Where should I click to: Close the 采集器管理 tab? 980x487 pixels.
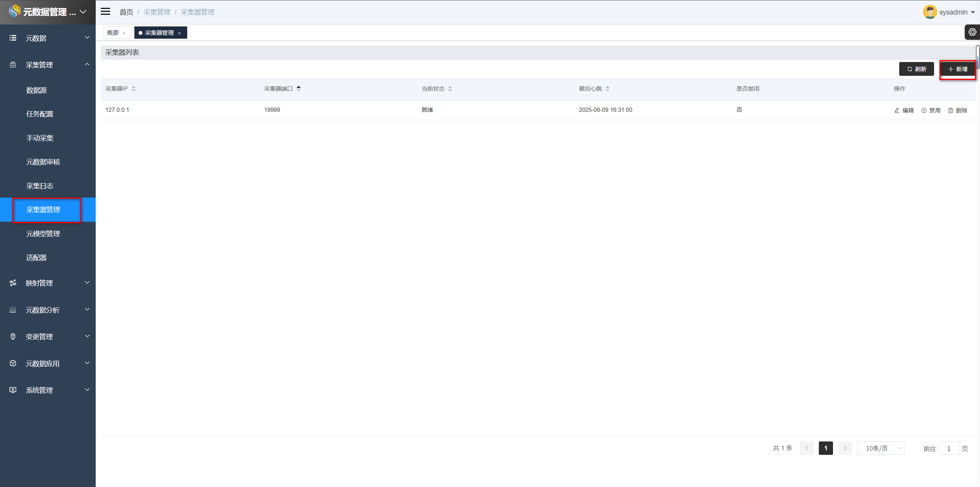tap(179, 33)
